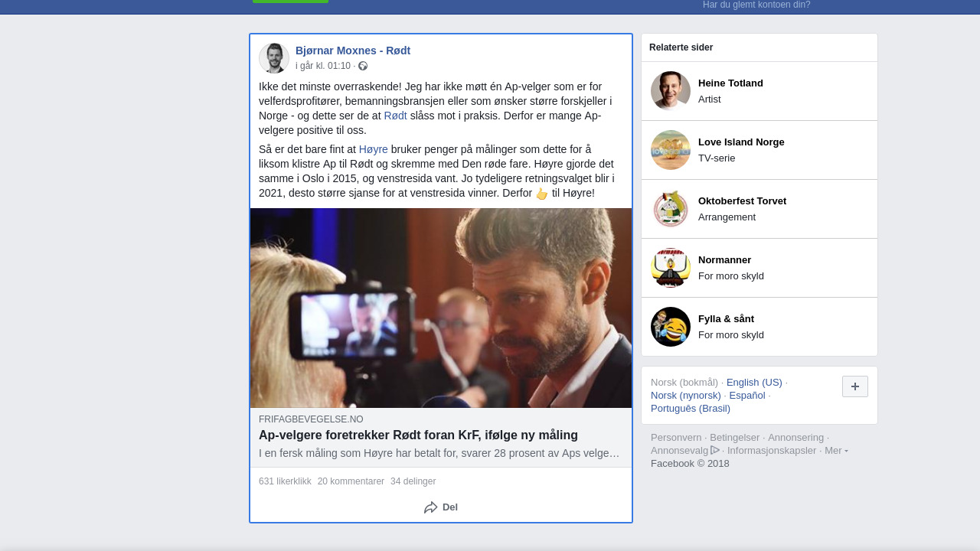Open the shared article photo
The width and height of the screenshot is (980, 551).
coord(441,308)
